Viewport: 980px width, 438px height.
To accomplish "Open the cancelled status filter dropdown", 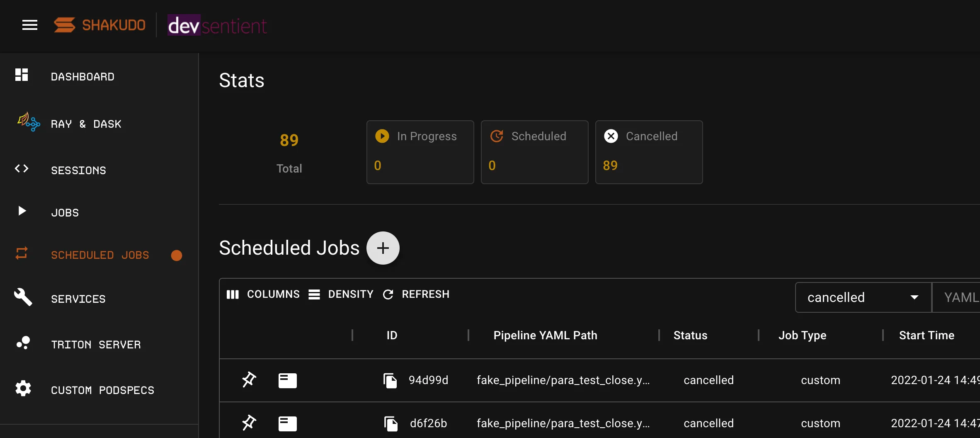I will pyautogui.click(x=863, y=297).
